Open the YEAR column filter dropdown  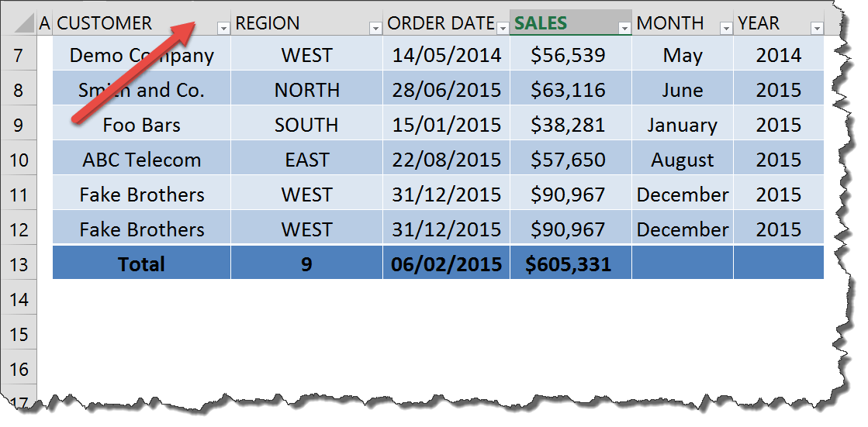[x=817, y=28]
